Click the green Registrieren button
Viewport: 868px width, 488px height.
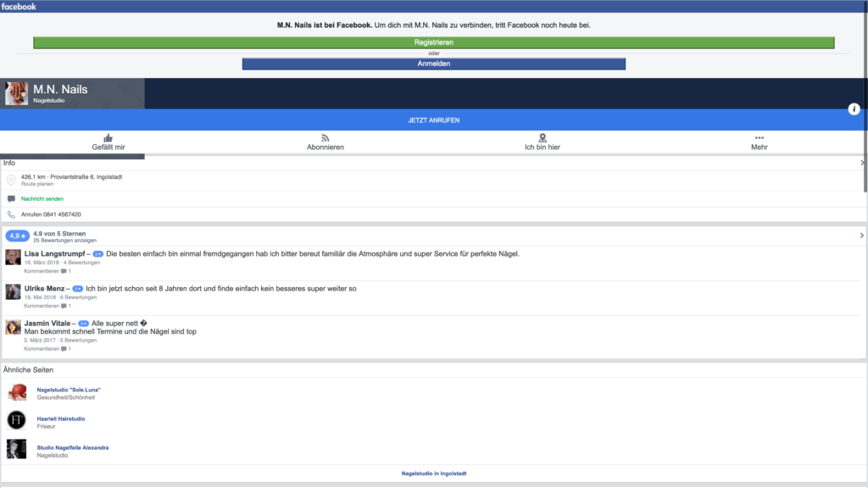coord(433,42)
